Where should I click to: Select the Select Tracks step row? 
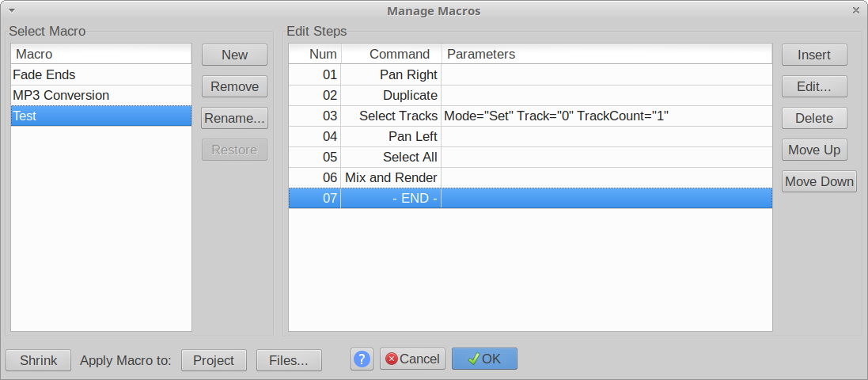(530, 116)
